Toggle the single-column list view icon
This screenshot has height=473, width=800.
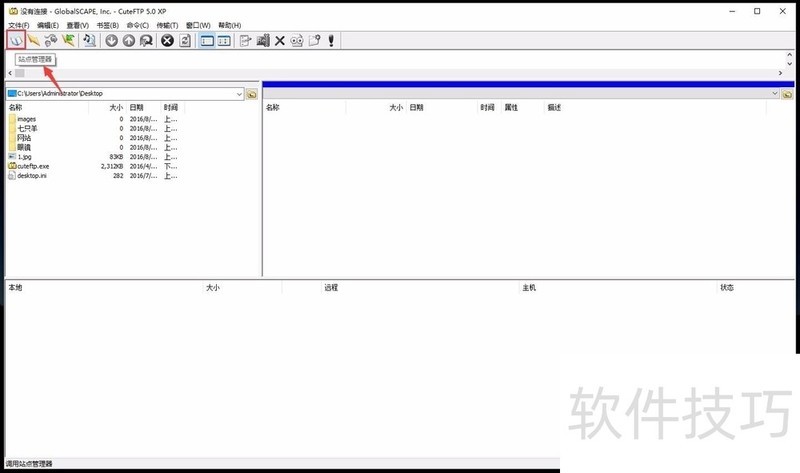pyautogui.click(x=207, y=40)
